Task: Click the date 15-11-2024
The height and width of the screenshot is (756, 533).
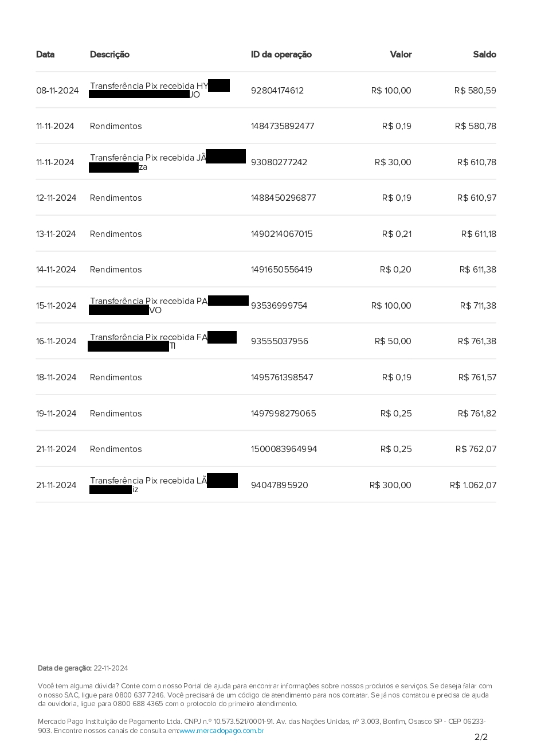Action: pos(56,306)
